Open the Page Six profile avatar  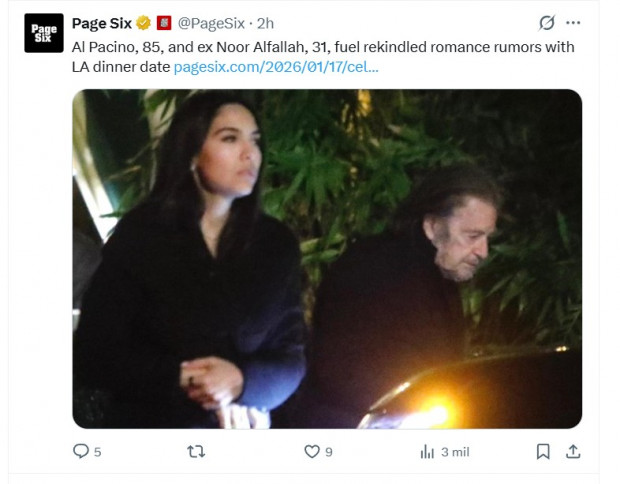click(44, 33)
